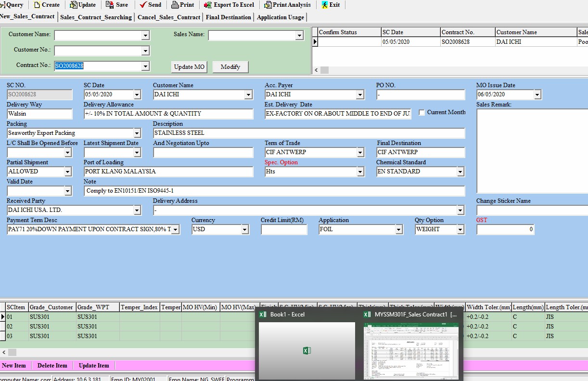Click the PO NO. input field
This screenshot has height=381, width=588.
[x=421, y=95]
